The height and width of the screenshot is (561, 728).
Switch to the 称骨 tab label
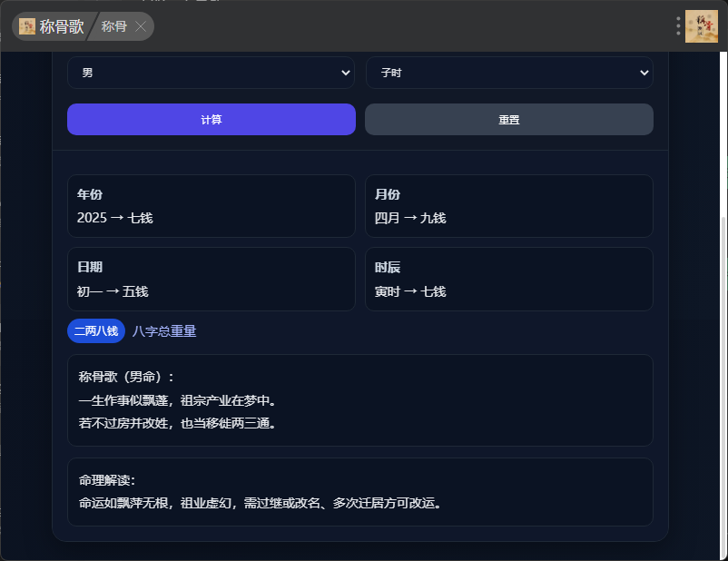[x=113, y=26]
